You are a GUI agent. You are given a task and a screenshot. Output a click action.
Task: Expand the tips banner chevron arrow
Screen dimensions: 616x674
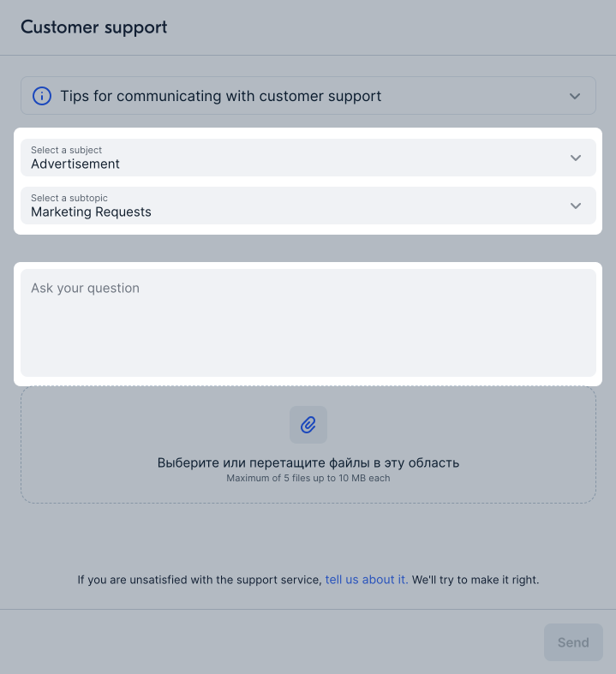[575, 96]
